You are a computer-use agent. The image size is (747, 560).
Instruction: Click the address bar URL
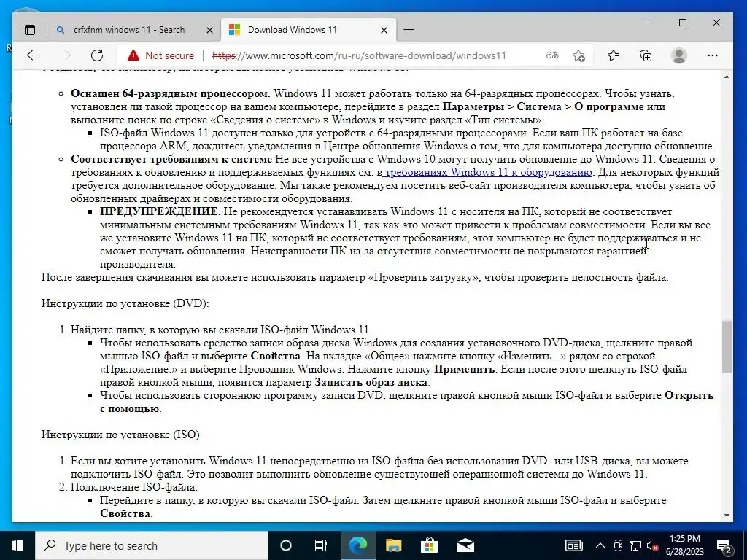pos(359,55)
